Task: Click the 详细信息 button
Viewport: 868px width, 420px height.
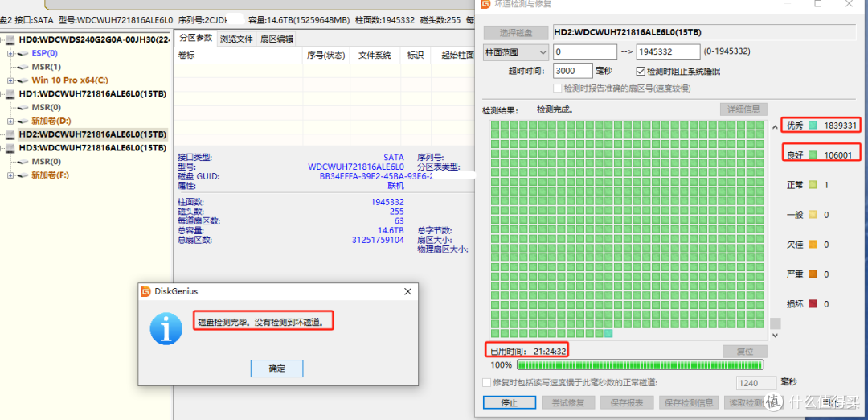Action: point(743,109)
